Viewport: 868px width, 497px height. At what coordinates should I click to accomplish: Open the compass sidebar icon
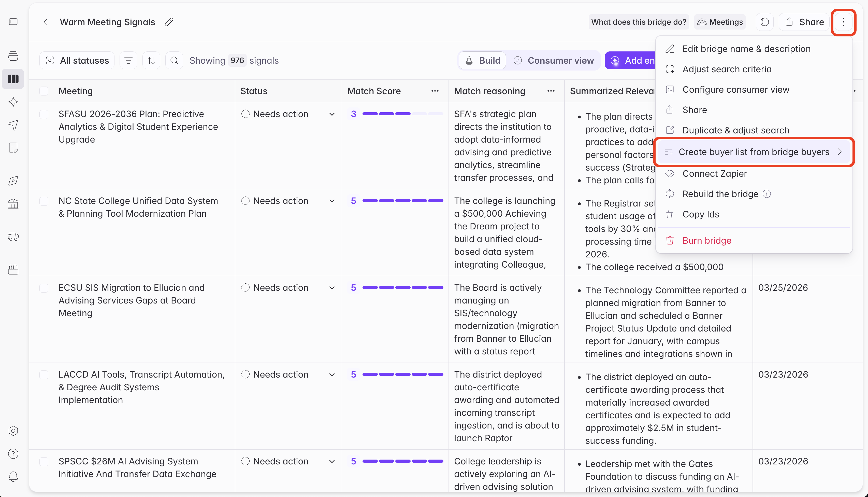[x=13, y=181]
